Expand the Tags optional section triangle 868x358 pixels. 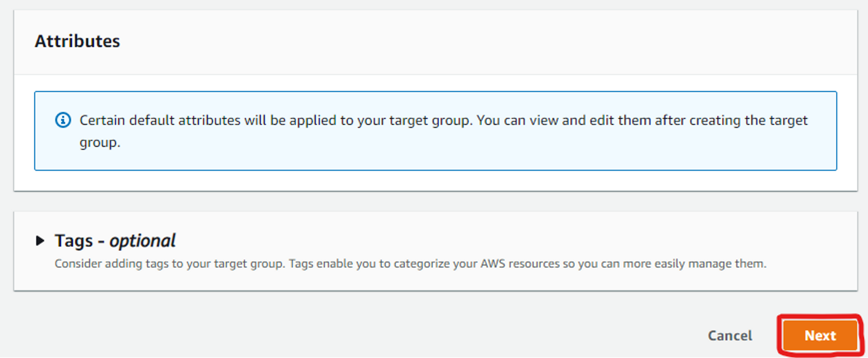point(40,241)
